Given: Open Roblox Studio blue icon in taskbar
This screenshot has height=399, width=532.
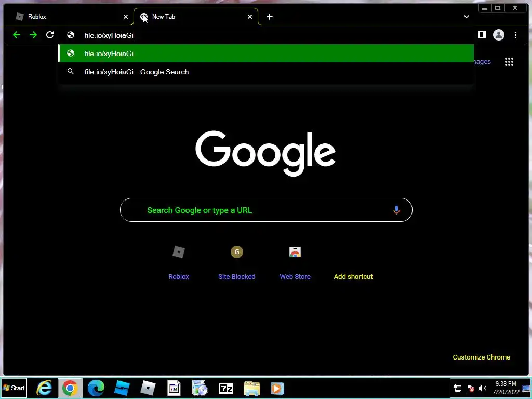Looking at the screenshot, I should tap(122, 388).
